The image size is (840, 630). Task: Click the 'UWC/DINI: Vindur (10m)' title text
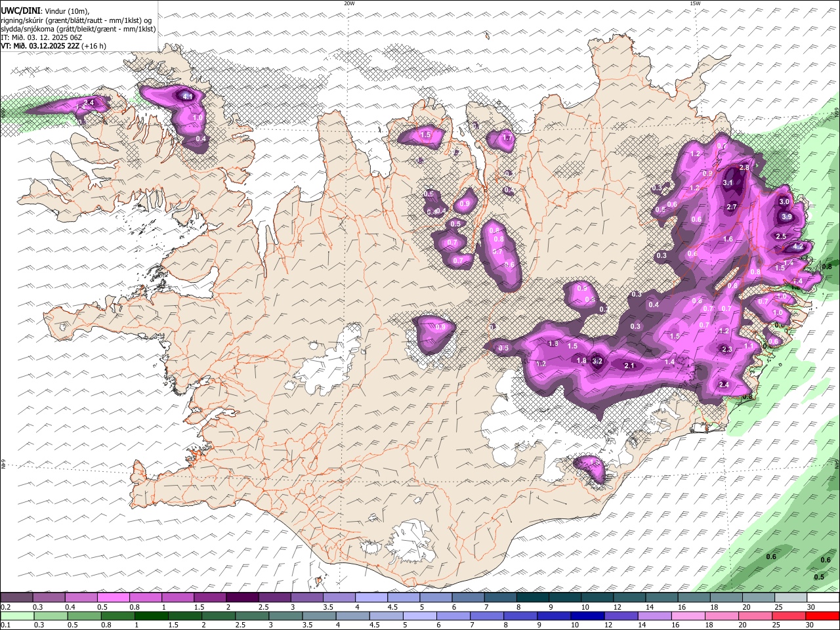pyautogui.click(x=45, y=11)
